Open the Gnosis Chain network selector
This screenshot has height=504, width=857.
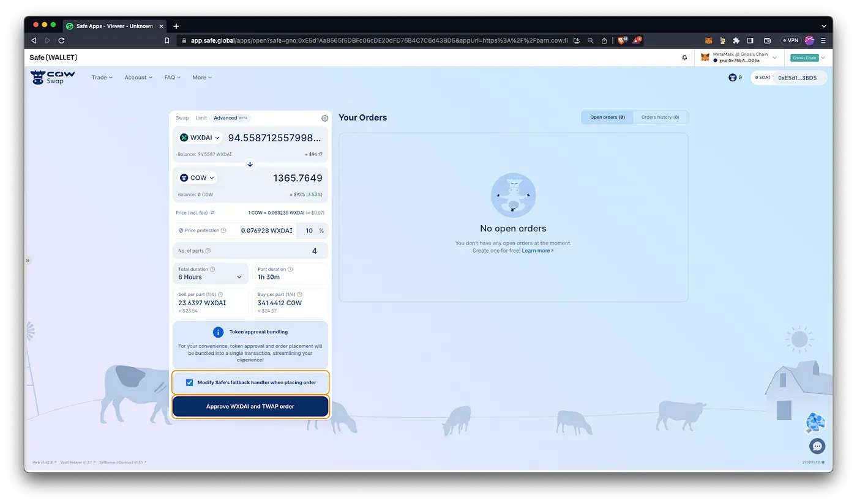click(807, 57)
